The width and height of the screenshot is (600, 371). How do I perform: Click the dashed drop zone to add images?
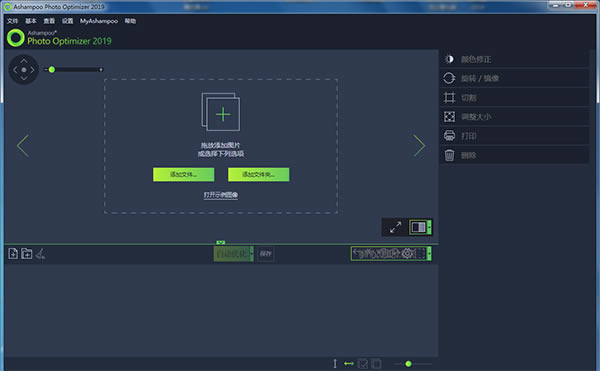point(221,146)
